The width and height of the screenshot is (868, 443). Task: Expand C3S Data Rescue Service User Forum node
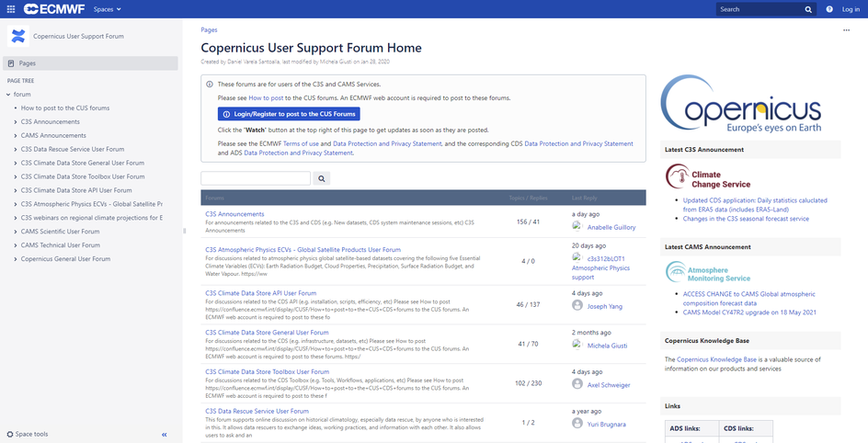[x=16, y=149]
